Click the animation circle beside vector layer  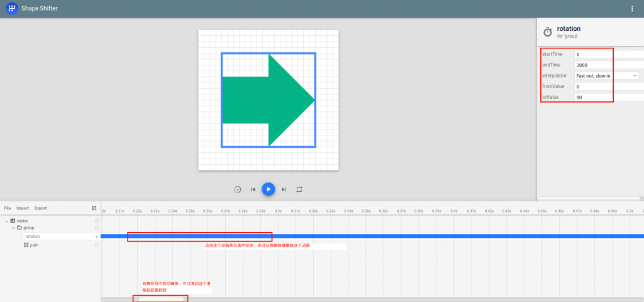click(x=96, y=221)
